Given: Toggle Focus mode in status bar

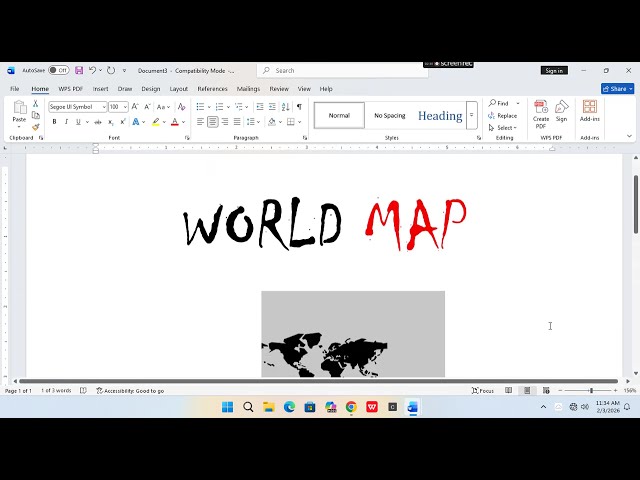Looking at the screenshot, I should click(x=483, y=391).
